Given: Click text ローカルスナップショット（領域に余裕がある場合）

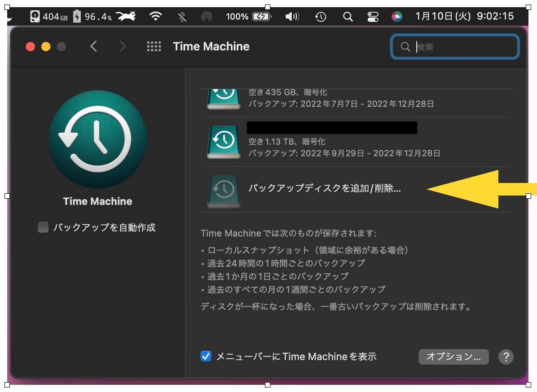Looking at the screenshot, I should coord(308,250).
